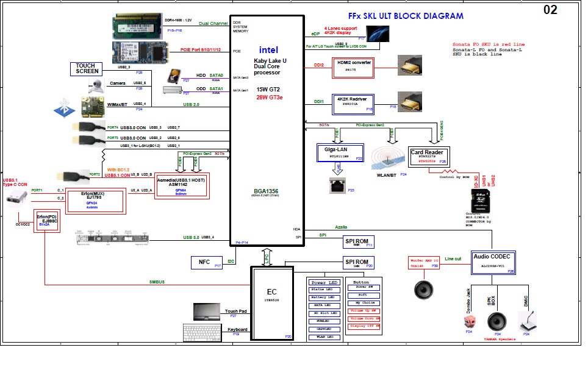588x367 pixels.
Task: Click the PORT3 USB3.0 plug image
Action: tap(89, 140)
